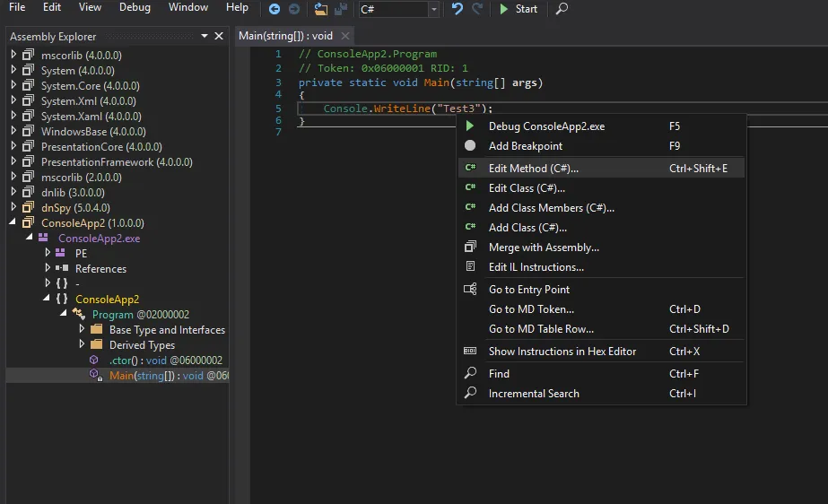Screen dimensions: 828x504
Task: Open the Debug menu
Action: [135, 7]
